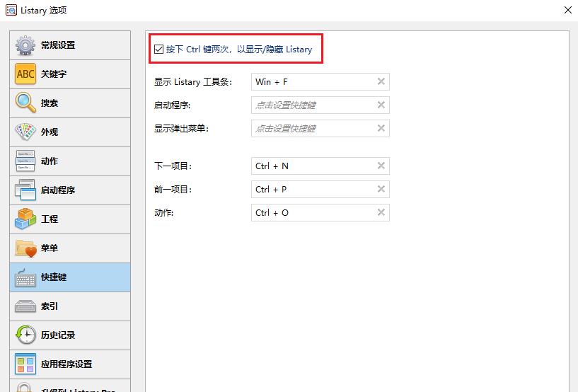Select the 工程 tab
Image resolution: width=578 pixels, height=392 pixels.
click(70, 219)
